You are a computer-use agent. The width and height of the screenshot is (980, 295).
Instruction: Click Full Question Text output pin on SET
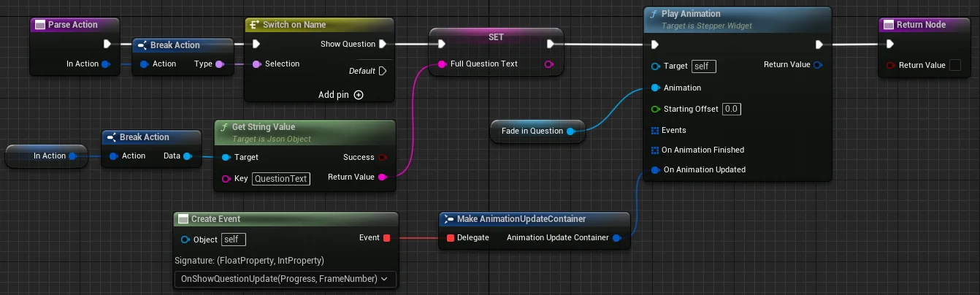pos(549,64)
